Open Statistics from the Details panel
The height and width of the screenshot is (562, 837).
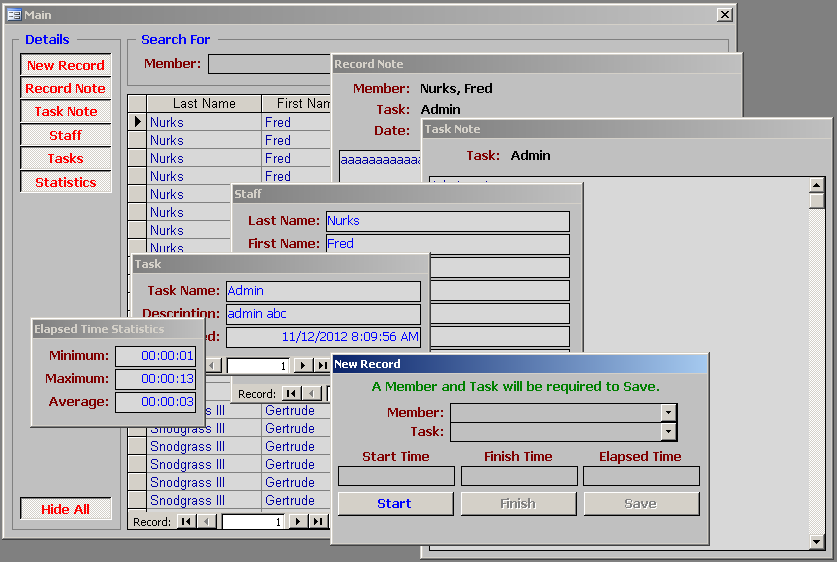click(x=66, y=182)
